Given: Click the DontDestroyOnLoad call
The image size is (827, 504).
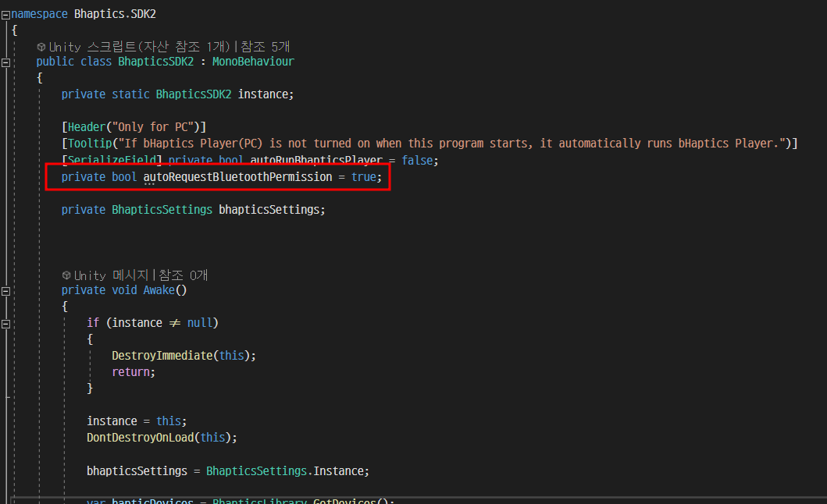Looking at the screenshot, I should (x=162, y=437).
